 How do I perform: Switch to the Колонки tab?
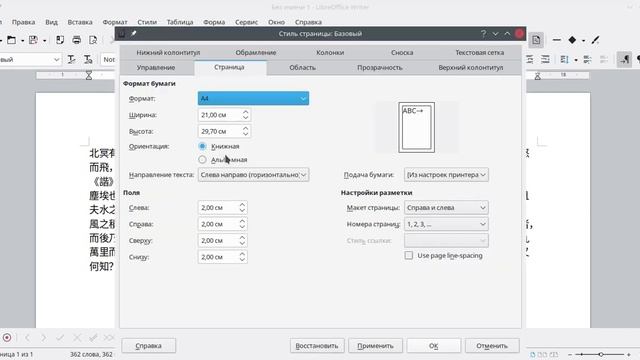click(x=330, y=53)
